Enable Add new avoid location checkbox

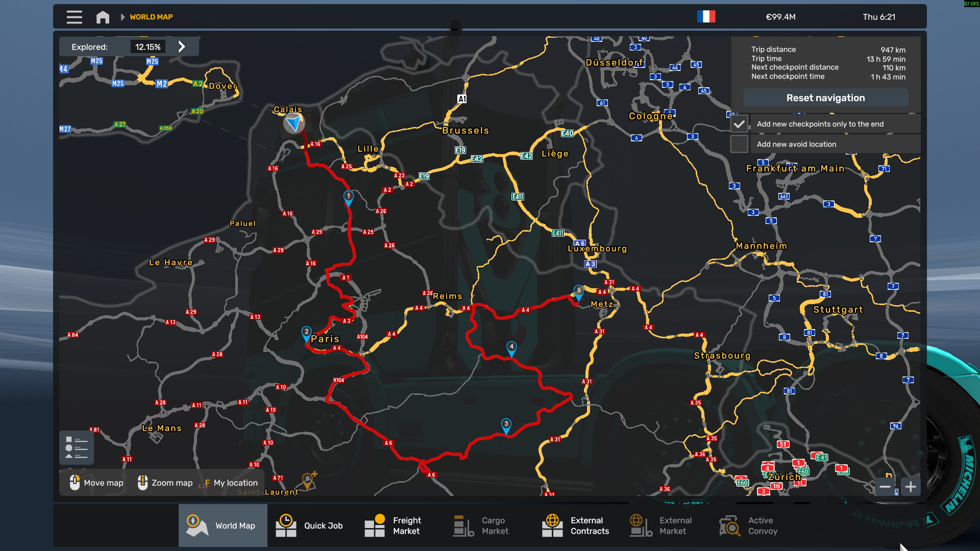739,144
